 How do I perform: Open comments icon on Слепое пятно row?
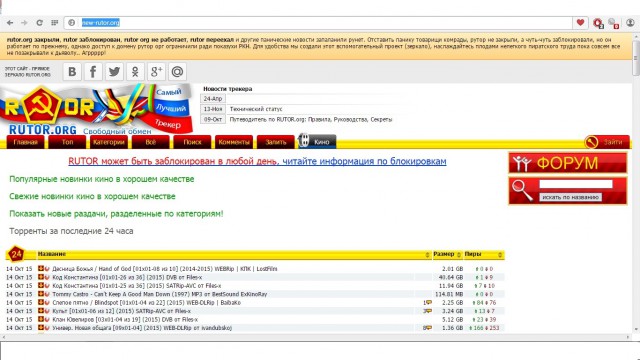coord(429,303)
